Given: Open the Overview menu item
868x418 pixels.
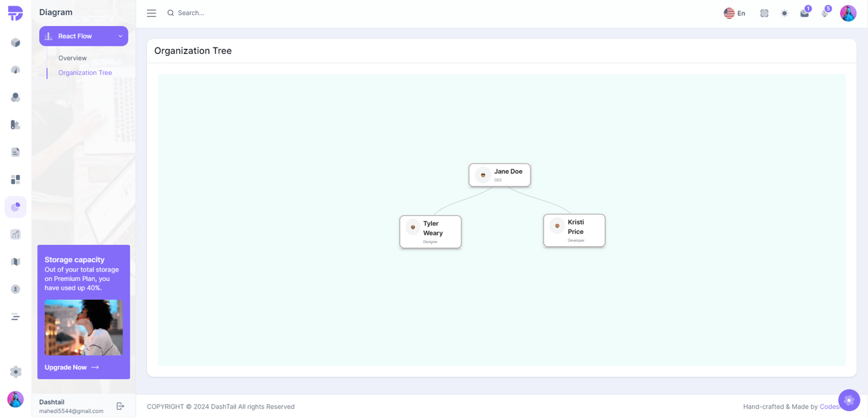Looking at the screenshot, I should (x=72, y=58).
